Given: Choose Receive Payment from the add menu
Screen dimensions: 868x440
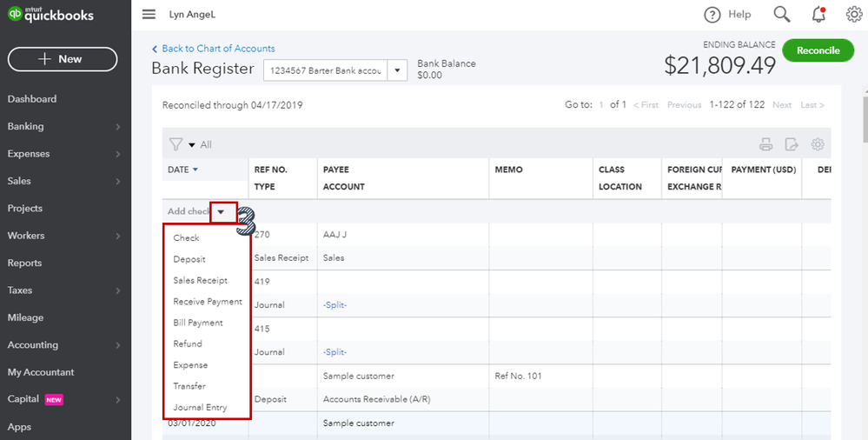Looking at the screenshot, I should tap(208, 302).
